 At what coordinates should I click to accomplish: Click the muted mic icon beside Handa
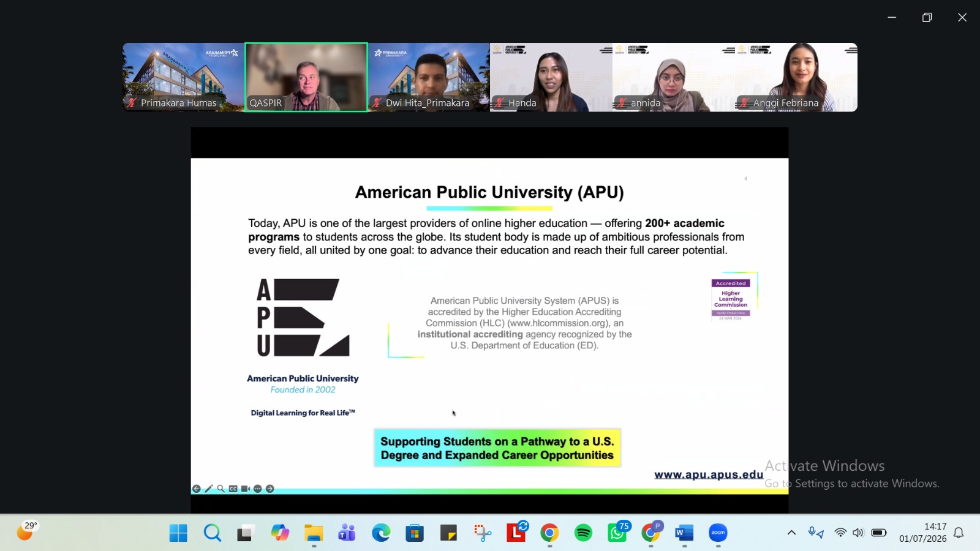pyautogui.click(x=499, y=103)
